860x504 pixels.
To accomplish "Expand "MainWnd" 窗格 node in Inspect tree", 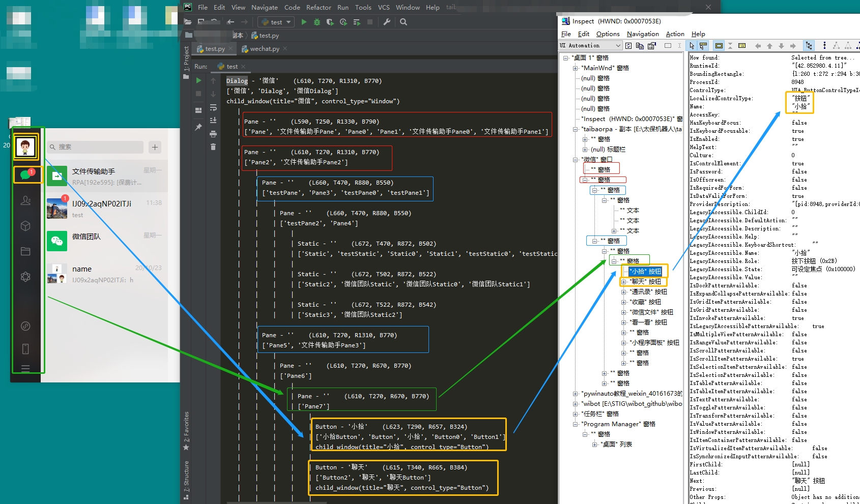I will point(575,68).
